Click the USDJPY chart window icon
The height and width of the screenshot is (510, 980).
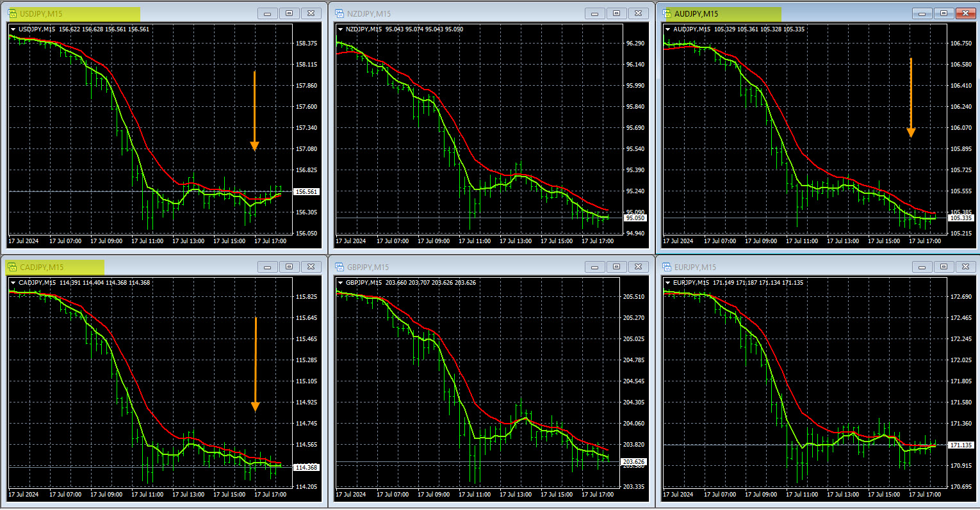13,13
